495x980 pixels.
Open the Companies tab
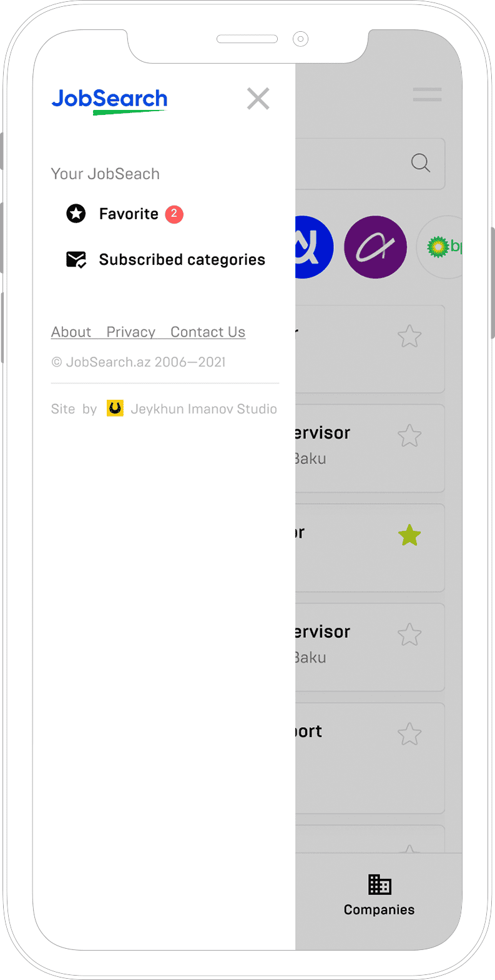pos(379,895)
